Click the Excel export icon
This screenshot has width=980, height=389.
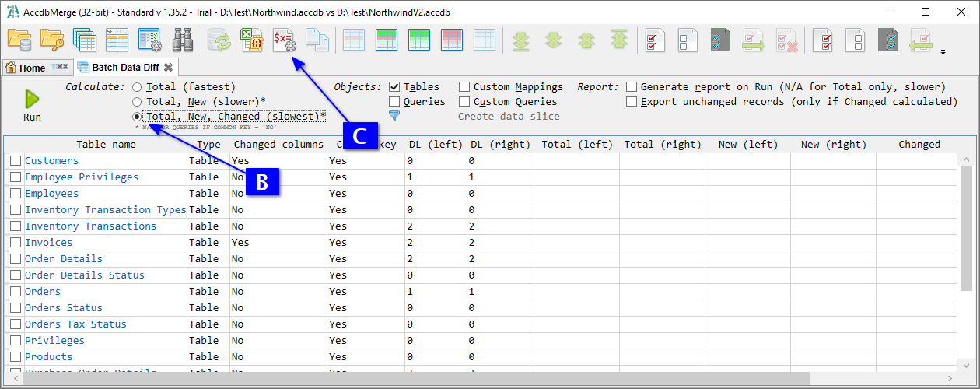pyautogui.click(x=250, y=40)
